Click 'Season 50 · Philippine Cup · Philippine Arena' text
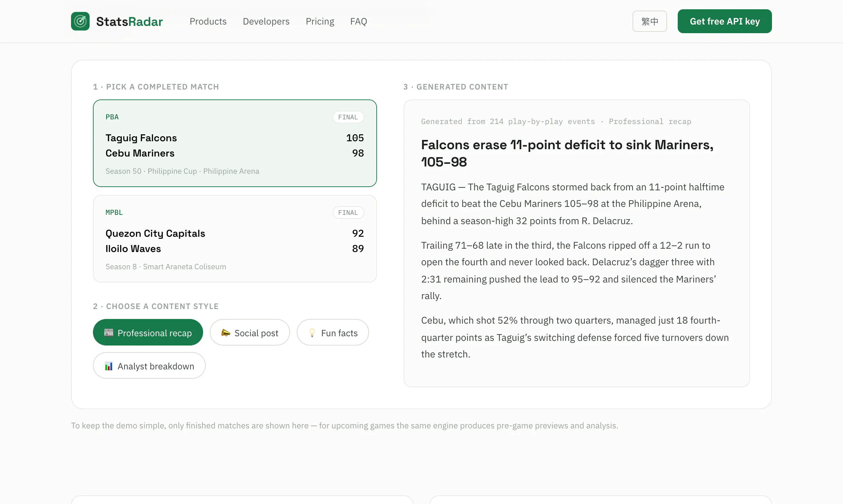 pos(182,171)
